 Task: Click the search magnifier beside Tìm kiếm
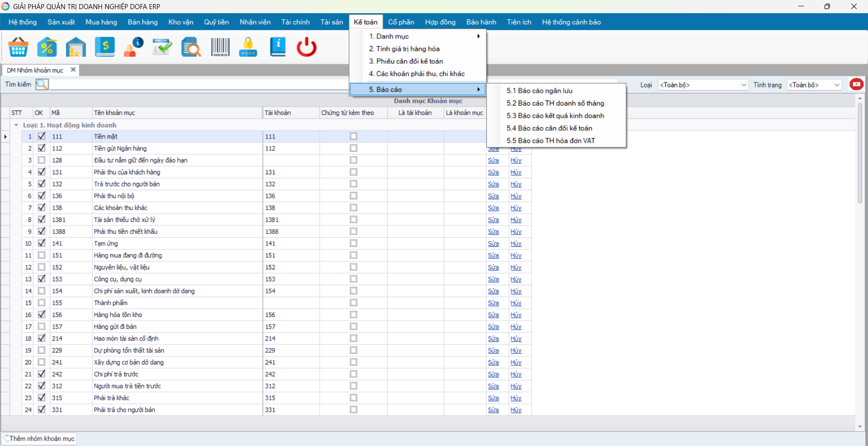tap(42, 84)
